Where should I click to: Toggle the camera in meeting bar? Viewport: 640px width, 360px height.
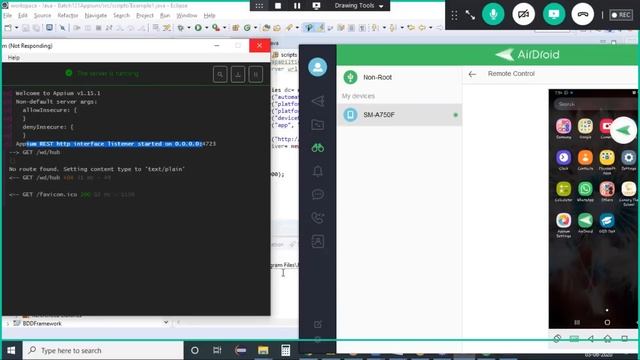click(524, 14)
